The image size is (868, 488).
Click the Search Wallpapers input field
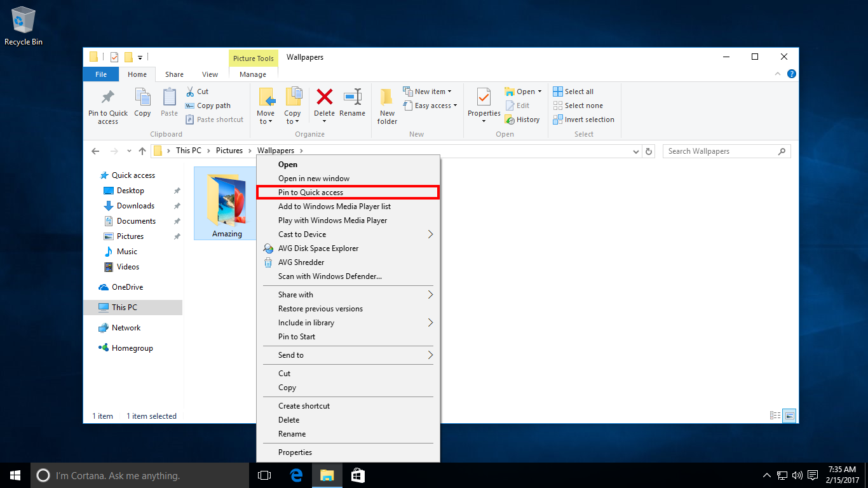[721, 151]
